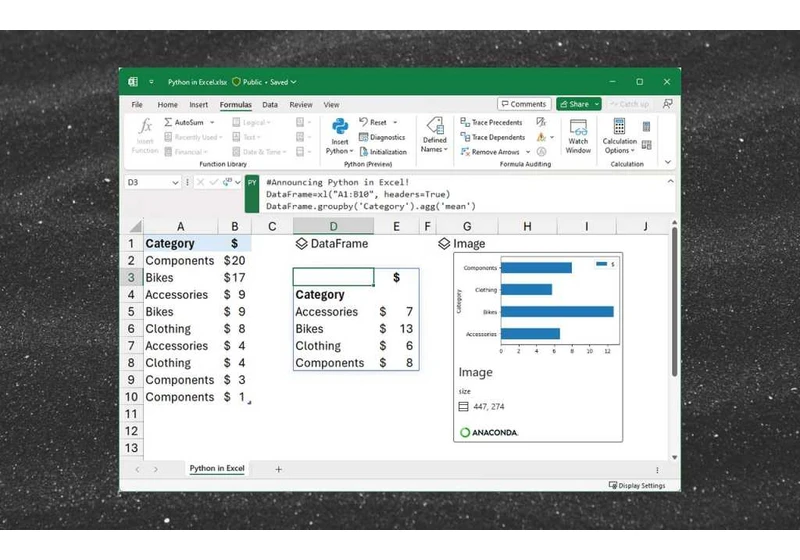Click the vertical scrollbar thumb
The width and height of the screenshot is (800, 560).
(674, 302)
